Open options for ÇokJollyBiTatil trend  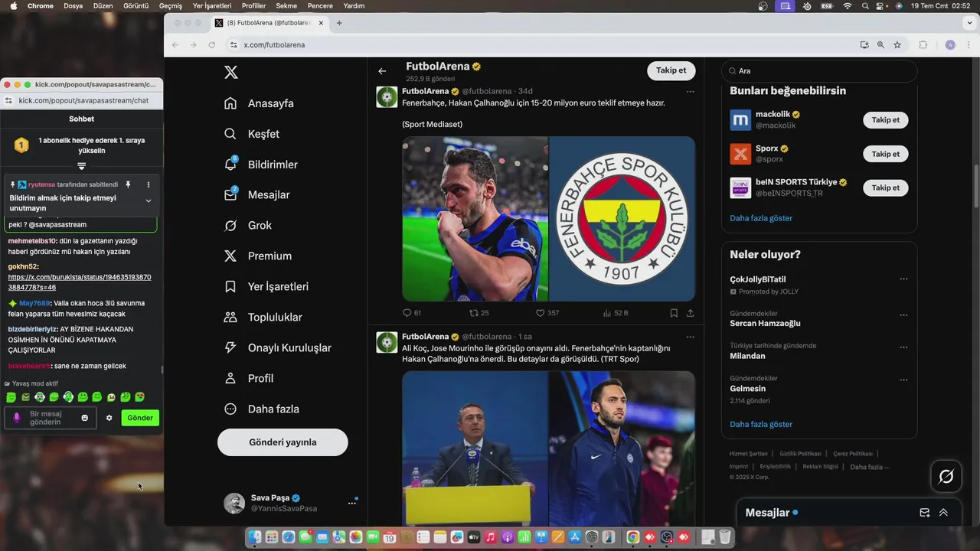(x=903, y=279)
